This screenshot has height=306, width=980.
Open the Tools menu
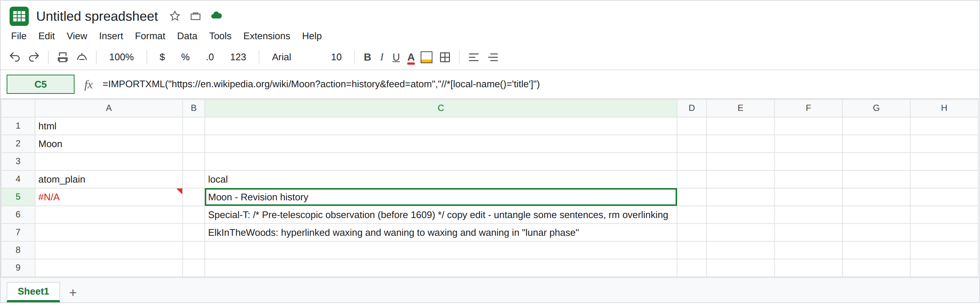[x=220, y=36]
